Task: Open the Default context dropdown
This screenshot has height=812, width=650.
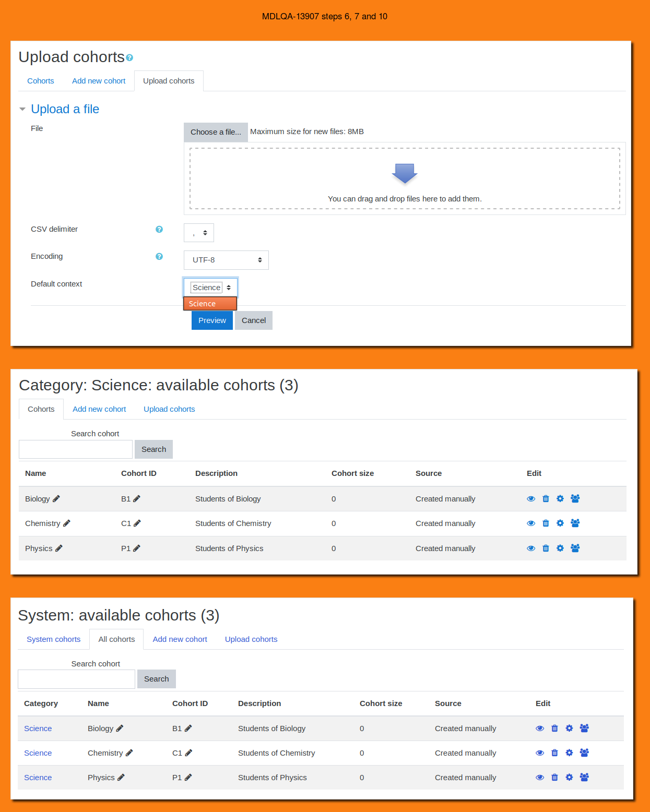Action: tap(210, 288)
